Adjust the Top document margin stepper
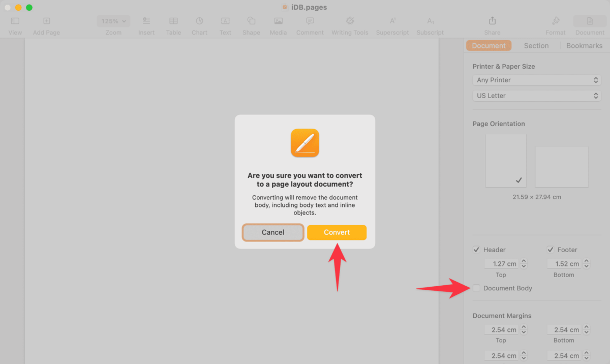 click(524, 329)
